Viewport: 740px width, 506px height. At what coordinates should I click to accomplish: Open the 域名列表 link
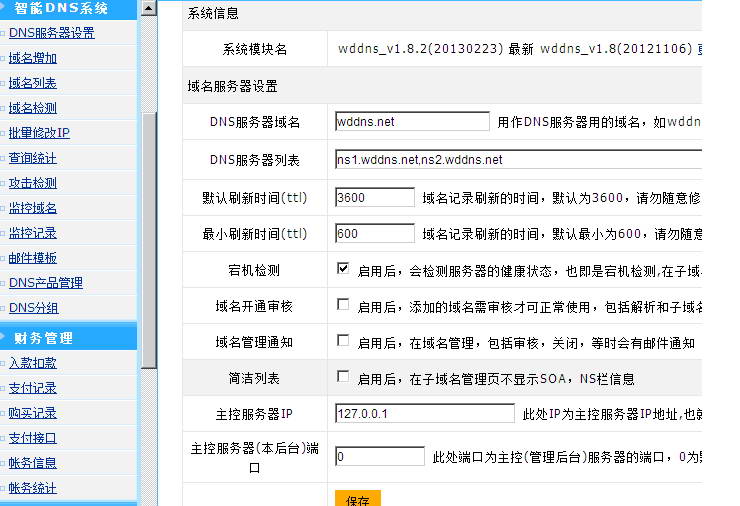coord(33,83)
